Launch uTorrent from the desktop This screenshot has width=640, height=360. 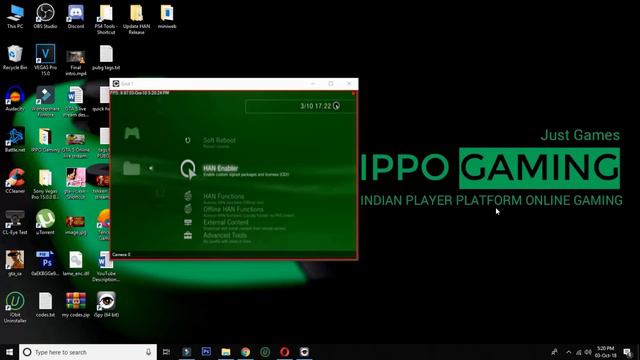click(45, 222)
